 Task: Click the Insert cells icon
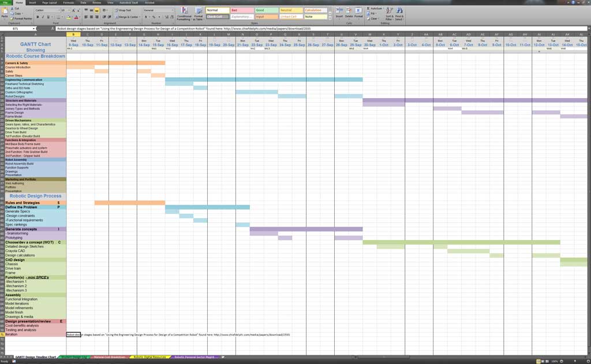pos(339,12)
